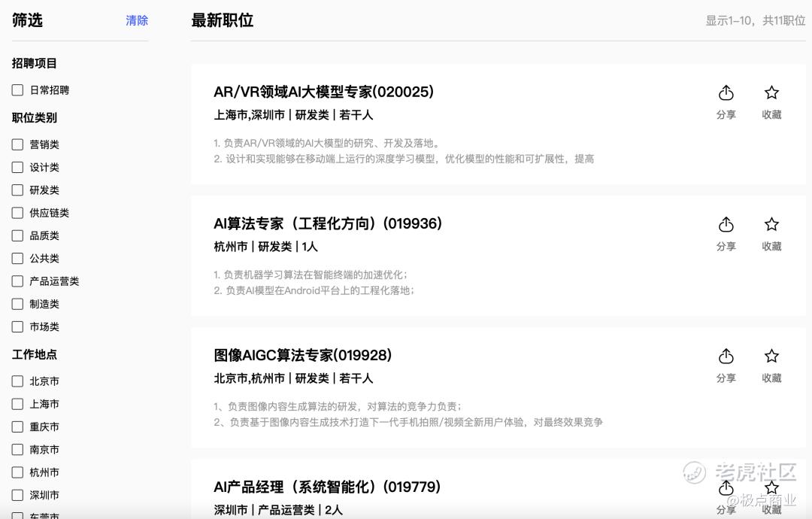812x519 pixels.
Task: Toggle the 深圳市 location checkbox
Action: click(17, 495)
